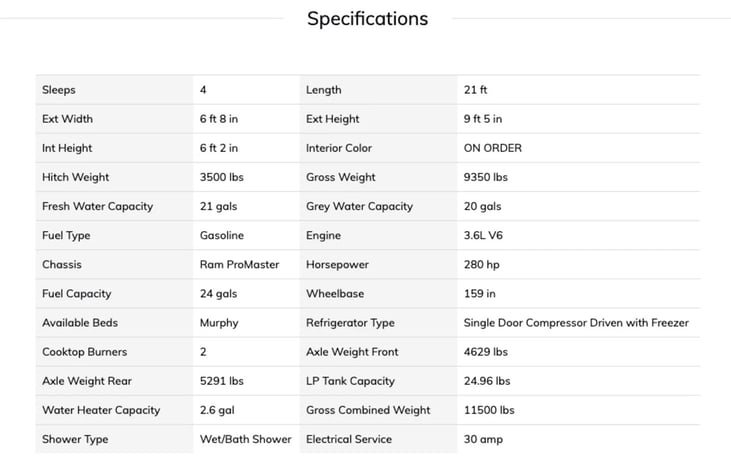Click the Ram ProMaster chassis value
This screenshot has width=731, height=469.
pos(240,265)
